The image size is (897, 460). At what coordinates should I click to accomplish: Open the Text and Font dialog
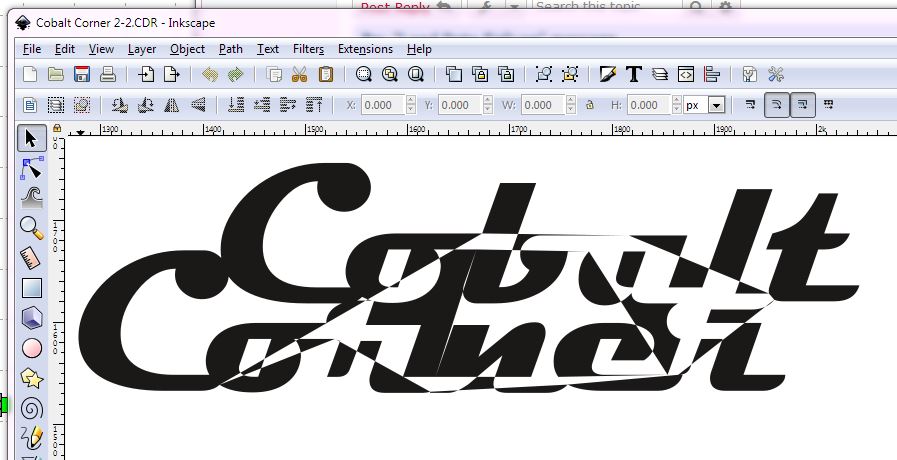click(633, 74)
